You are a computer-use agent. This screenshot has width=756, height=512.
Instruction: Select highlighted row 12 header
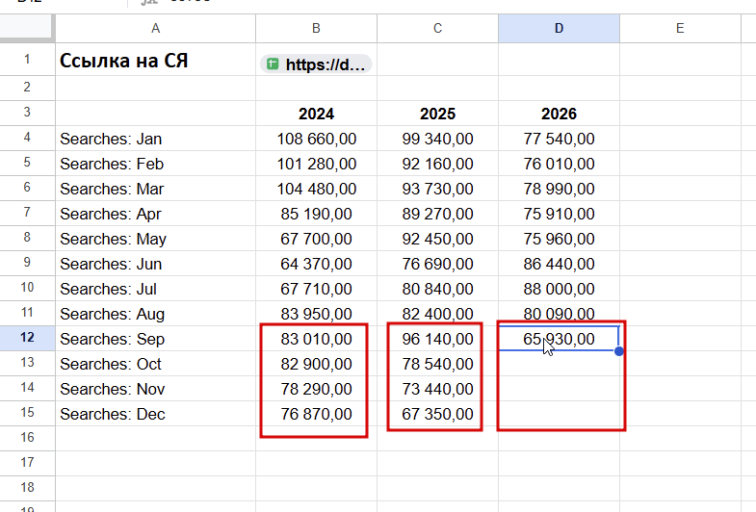pyautogui.click(x=27, y=338)
